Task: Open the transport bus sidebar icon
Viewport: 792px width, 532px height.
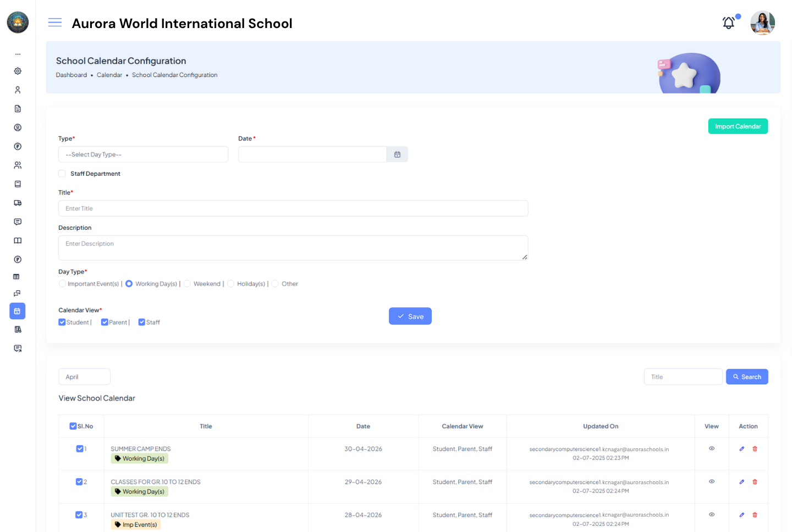Action: click(x=18, y=203)
